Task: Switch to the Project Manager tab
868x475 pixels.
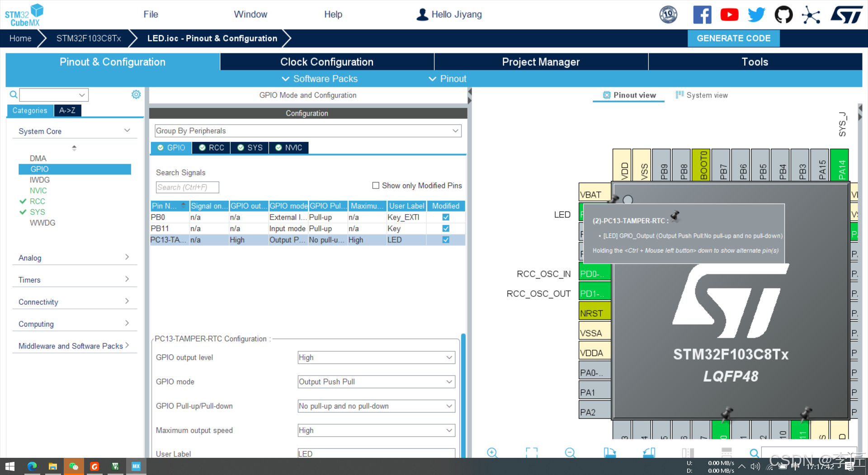Action: coord(541,62)
